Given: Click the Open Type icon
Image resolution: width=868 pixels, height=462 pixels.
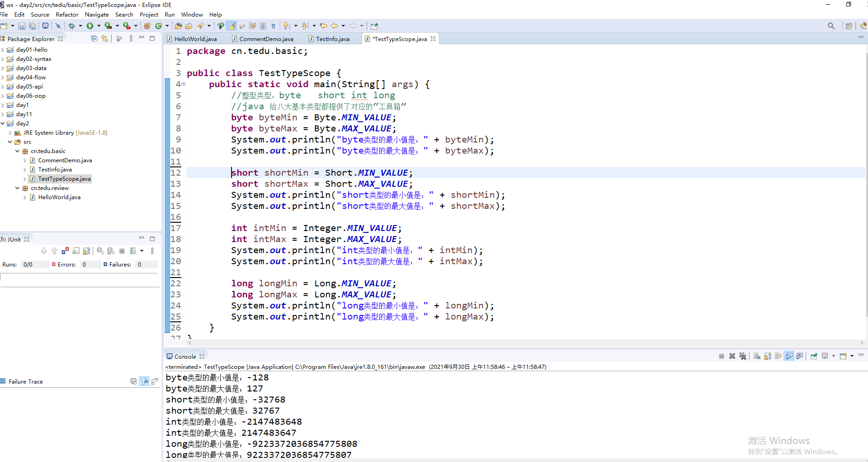Looking at the screenshot, I should click(178, 26).
